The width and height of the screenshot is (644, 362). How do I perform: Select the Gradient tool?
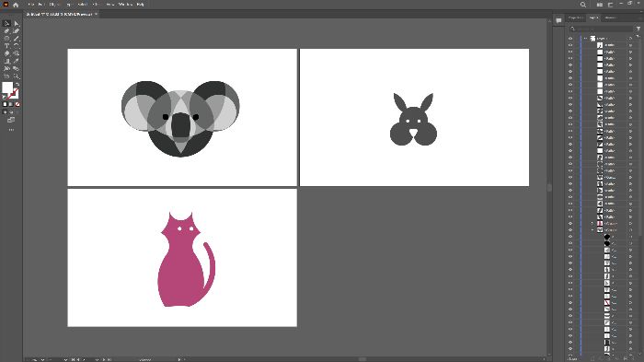(6, 61)
